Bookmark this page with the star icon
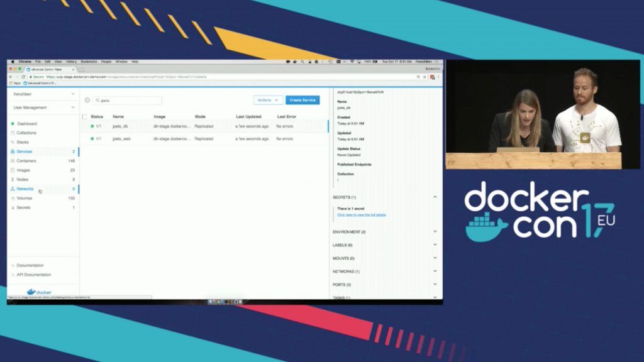The image size is (644, 362). click(425, 77)
